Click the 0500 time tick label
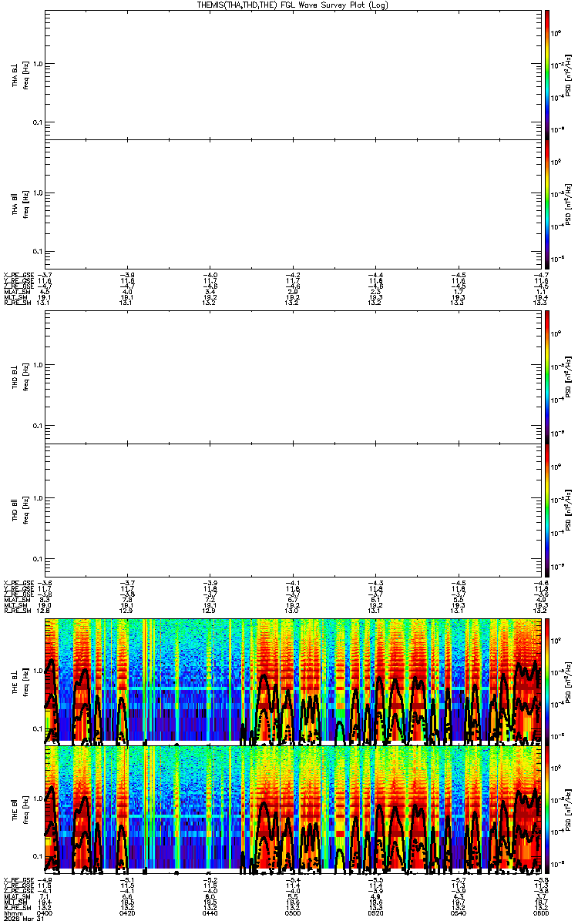Screen dimensions: 578x924 291,912
